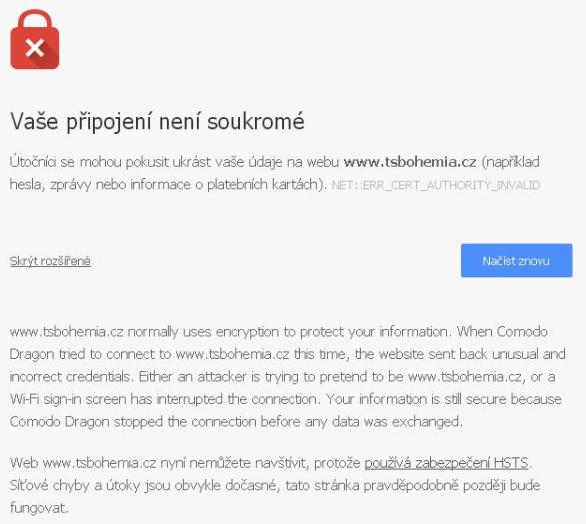Click 'Comodo Dragon stopped the connection' line
The height and width of the screenshot is (524, 586).
tap(133, 422)
